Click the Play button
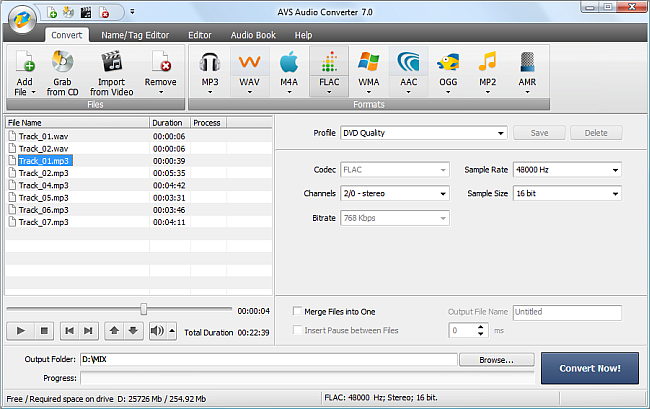The width and height of the screenshot is (650, 409). [x=20, y=331]
